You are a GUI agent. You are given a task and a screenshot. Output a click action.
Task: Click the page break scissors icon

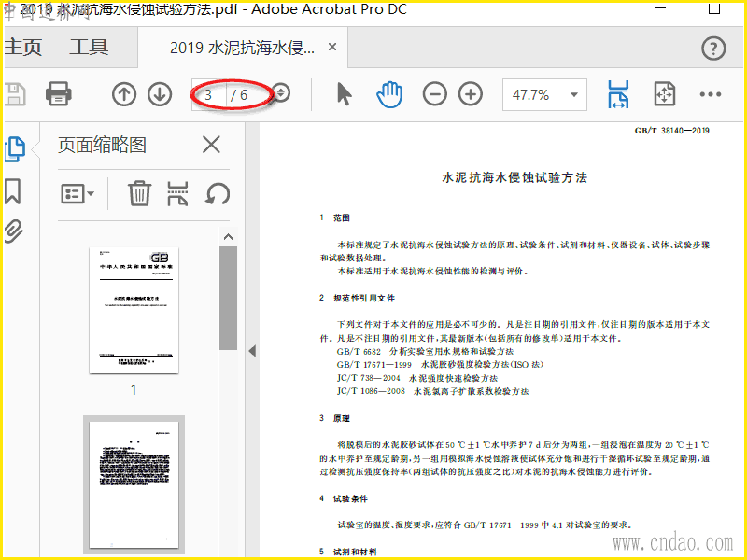(177, 193)
